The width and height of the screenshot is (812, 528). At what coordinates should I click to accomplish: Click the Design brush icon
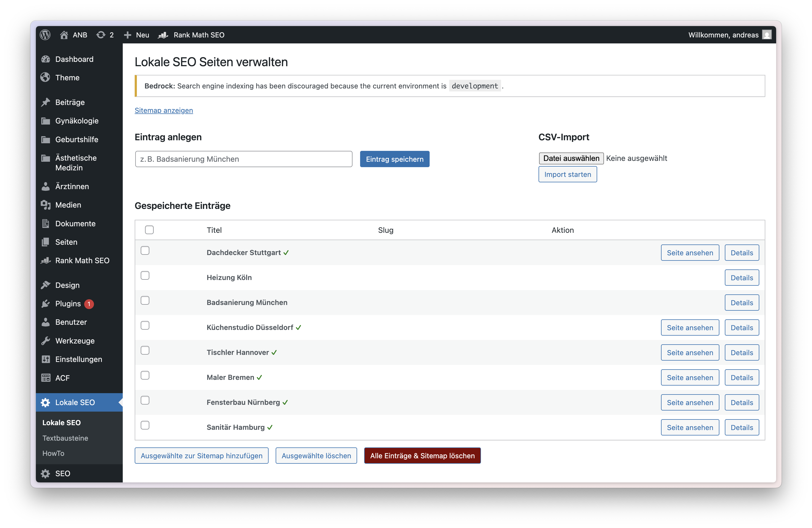coord(46,285)
